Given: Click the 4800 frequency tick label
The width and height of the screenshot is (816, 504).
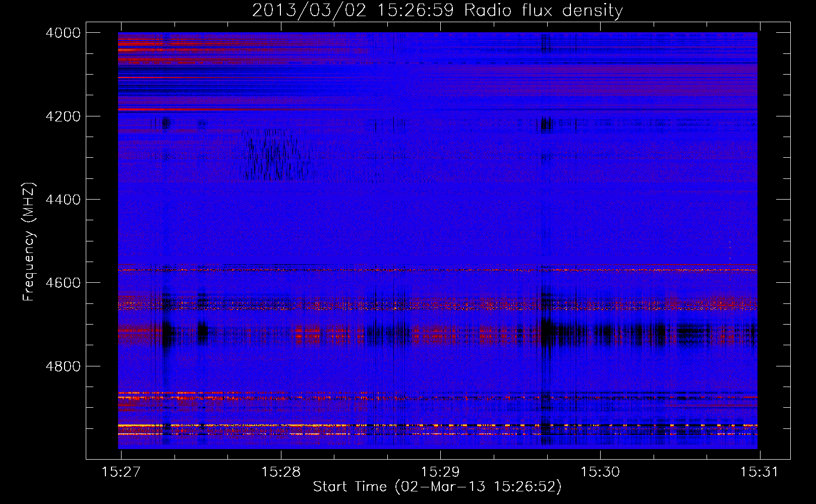Looking at the screenshot, I should click(x=63, y=366).
